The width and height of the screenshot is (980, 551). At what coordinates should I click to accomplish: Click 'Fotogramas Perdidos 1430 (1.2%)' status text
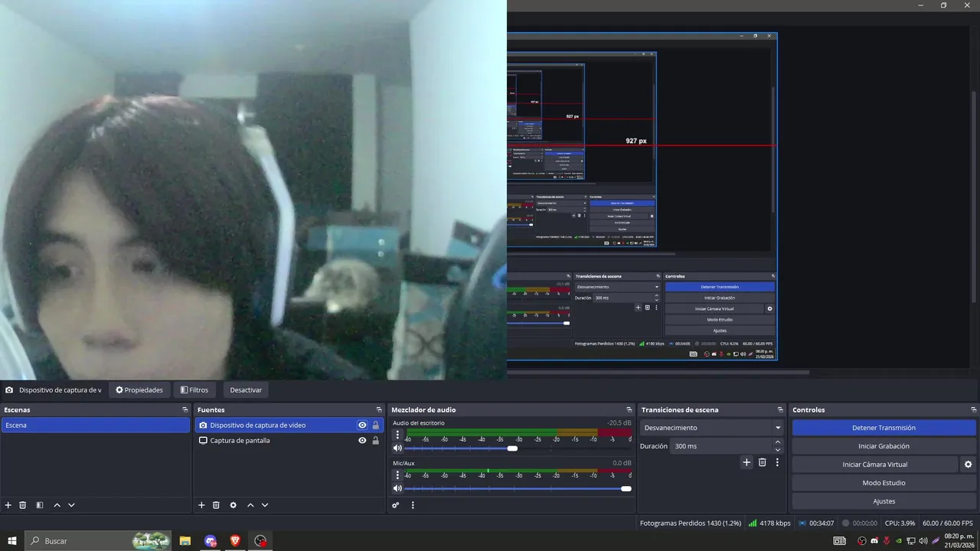[x=691, y=523]
